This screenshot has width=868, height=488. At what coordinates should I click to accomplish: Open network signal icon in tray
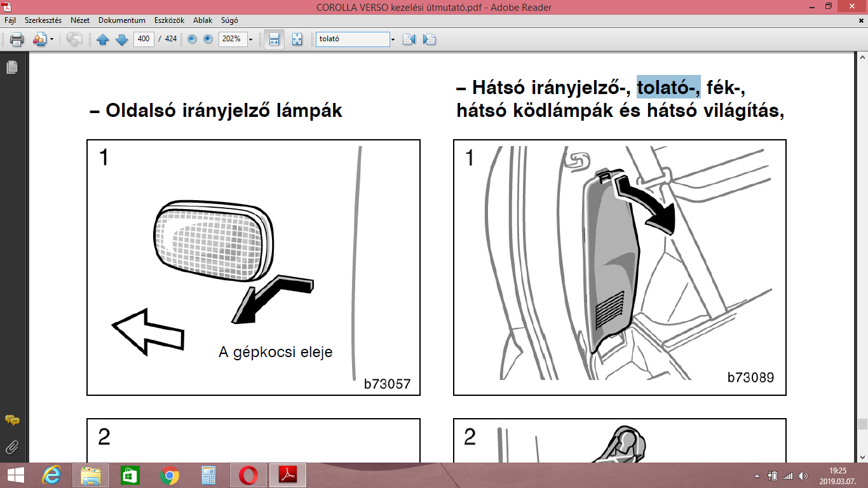tap(788, 475)
